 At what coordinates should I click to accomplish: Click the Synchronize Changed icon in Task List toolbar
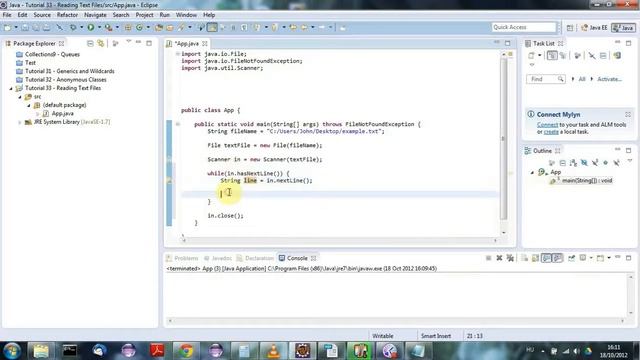coord(617,56)
